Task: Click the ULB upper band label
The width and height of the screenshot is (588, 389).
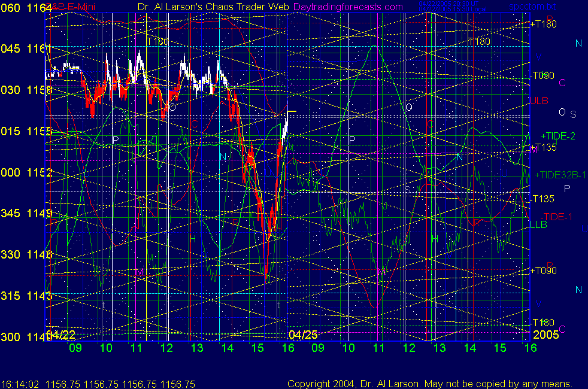Action: click(539, 101)
